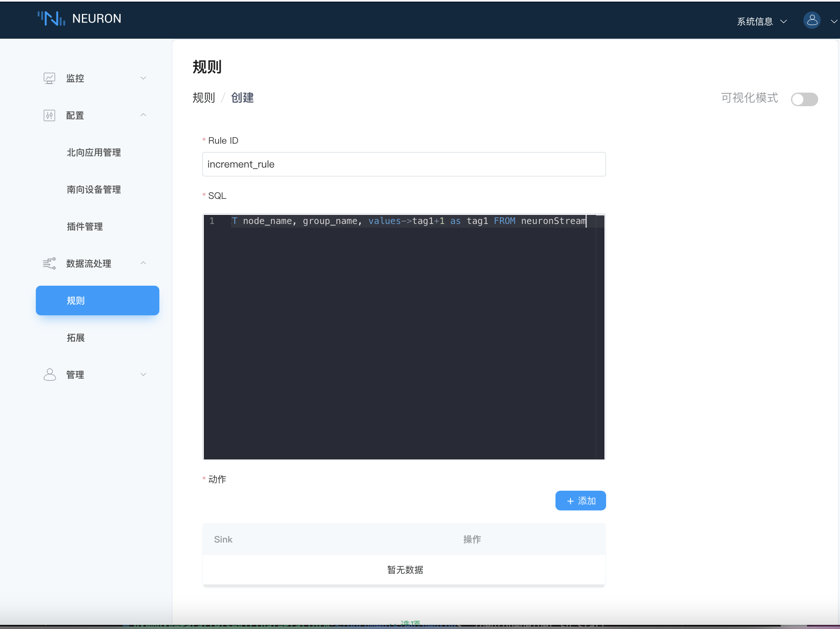Focus the Rule ID input field
Viewport: 840px width, 629px height.
(x=404, y=164)
